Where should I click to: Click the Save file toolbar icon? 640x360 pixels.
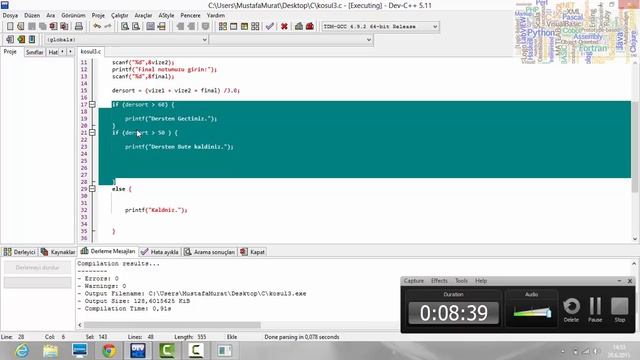pos(31,27)
